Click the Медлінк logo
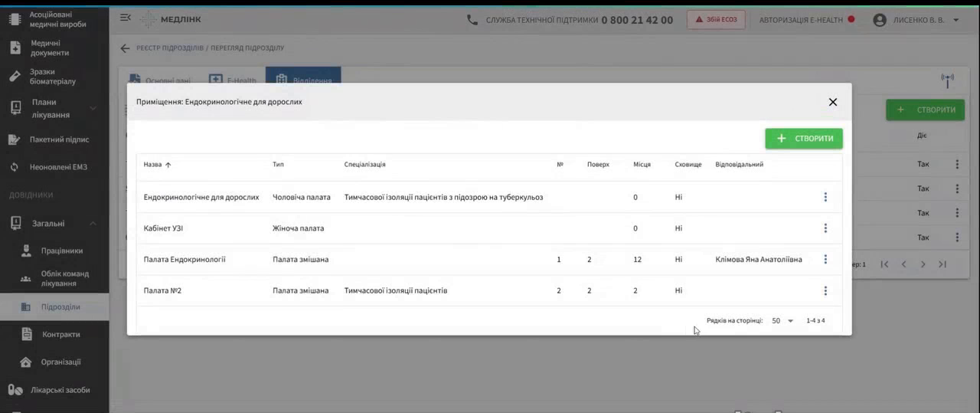This screenshot has width=980, height=413. 170,19
